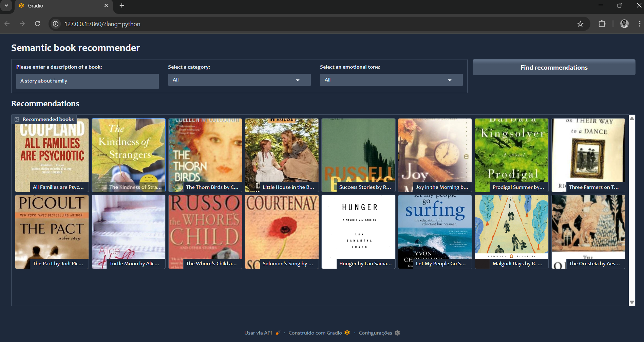Click the browser back arrow
644x342 pixels.
point(7,24)
